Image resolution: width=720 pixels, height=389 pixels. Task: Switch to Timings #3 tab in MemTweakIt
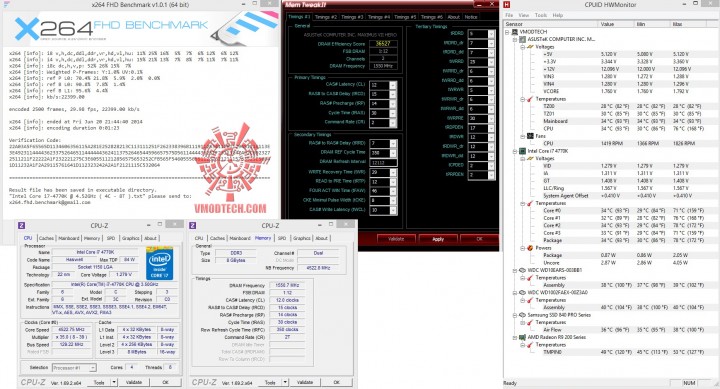352,17
